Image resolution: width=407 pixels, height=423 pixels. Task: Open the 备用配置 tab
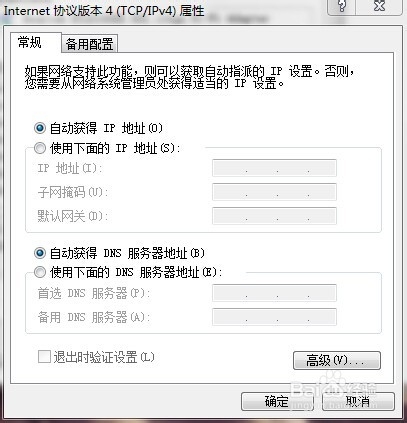point(90,44)
